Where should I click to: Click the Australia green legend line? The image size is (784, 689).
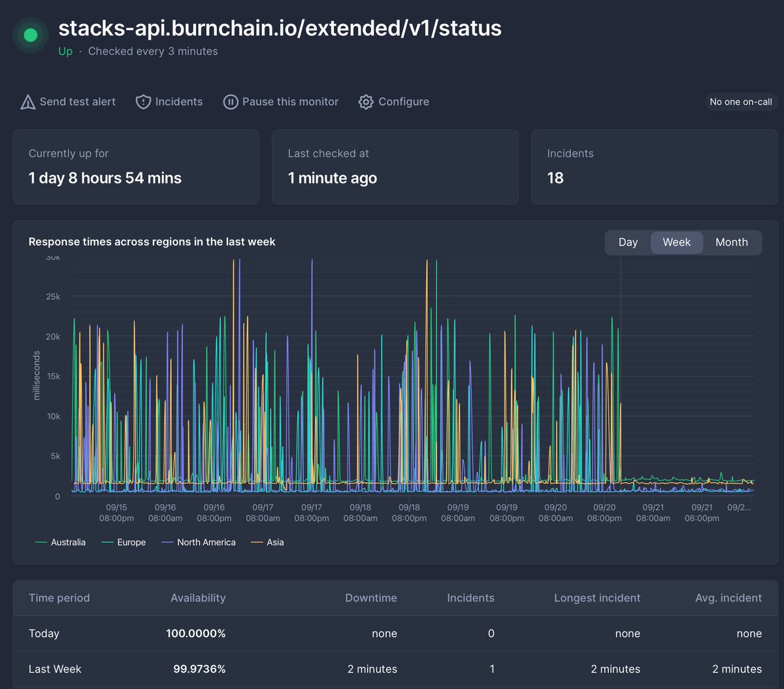41,542
